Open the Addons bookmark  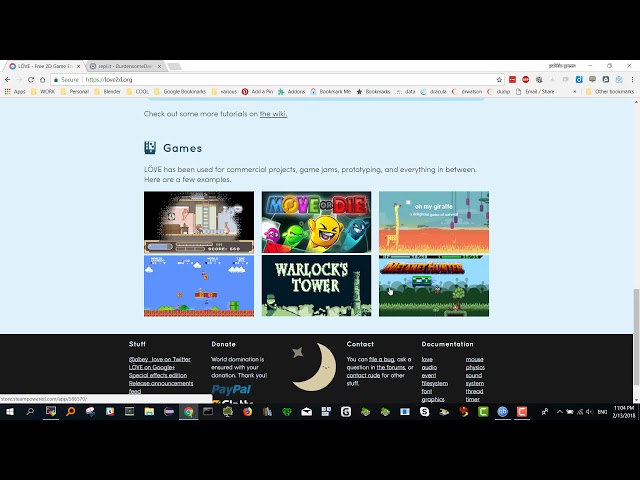point(291,91)
